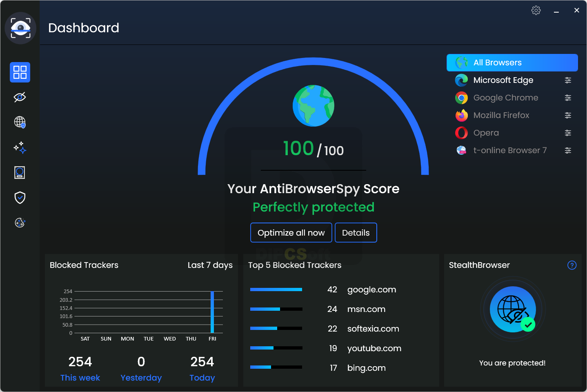The height and width of the screenshot is (392, 587).
Task: Click 'Top 5 Blocked Trackers' heading
Action: coord(295,265)
